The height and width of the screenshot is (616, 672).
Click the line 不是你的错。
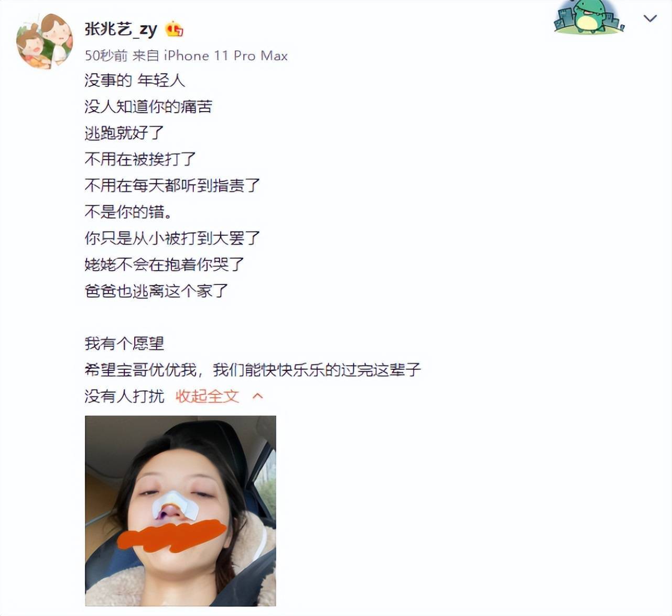click(x=129, y=212)
